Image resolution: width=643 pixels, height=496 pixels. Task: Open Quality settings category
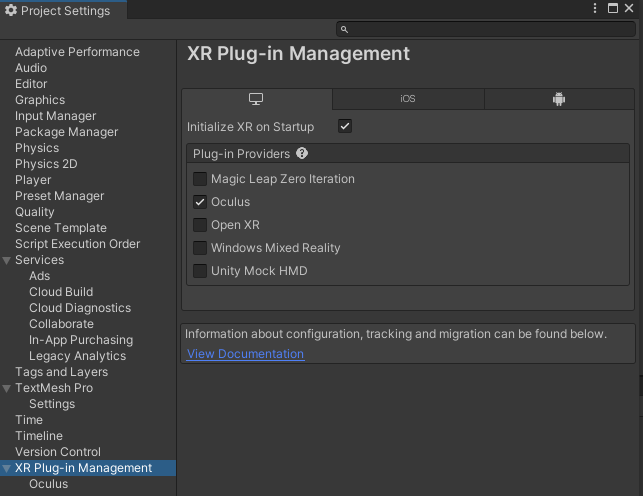coord(34,212)
